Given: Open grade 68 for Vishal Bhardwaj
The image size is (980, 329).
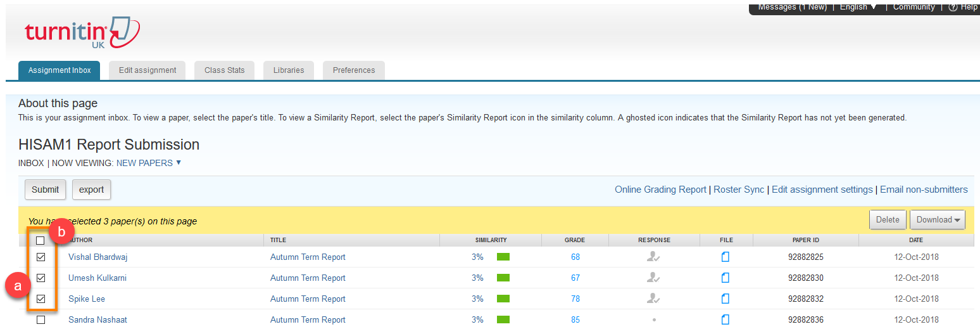Looking at the screenshot, I should point(575,257).
